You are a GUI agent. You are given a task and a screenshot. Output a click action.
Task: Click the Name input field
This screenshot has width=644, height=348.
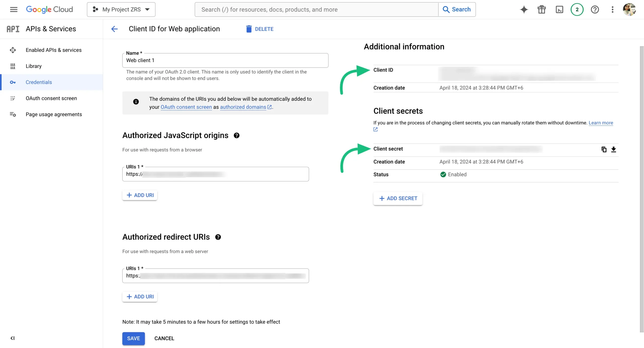point(225,60)
